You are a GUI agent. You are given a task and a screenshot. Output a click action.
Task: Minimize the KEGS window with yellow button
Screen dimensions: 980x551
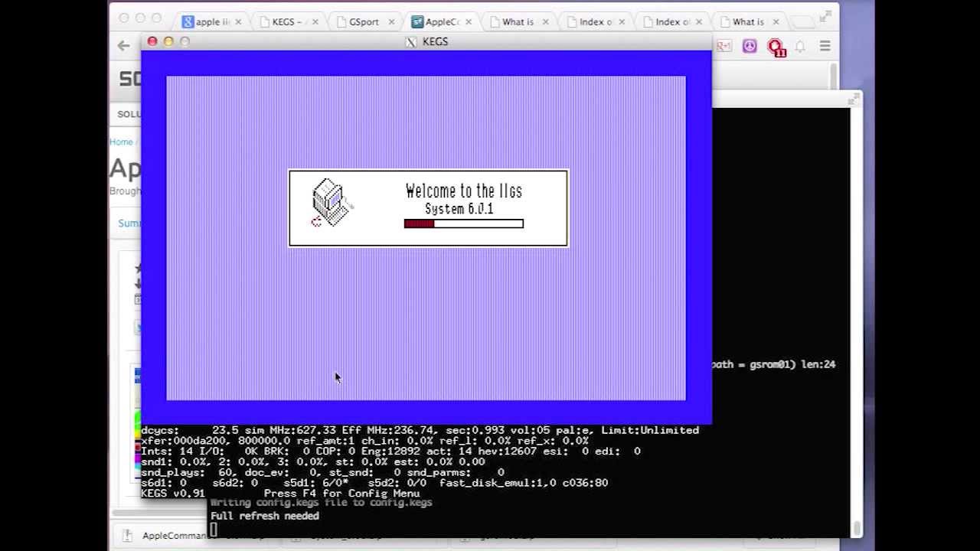pos(168,41)
